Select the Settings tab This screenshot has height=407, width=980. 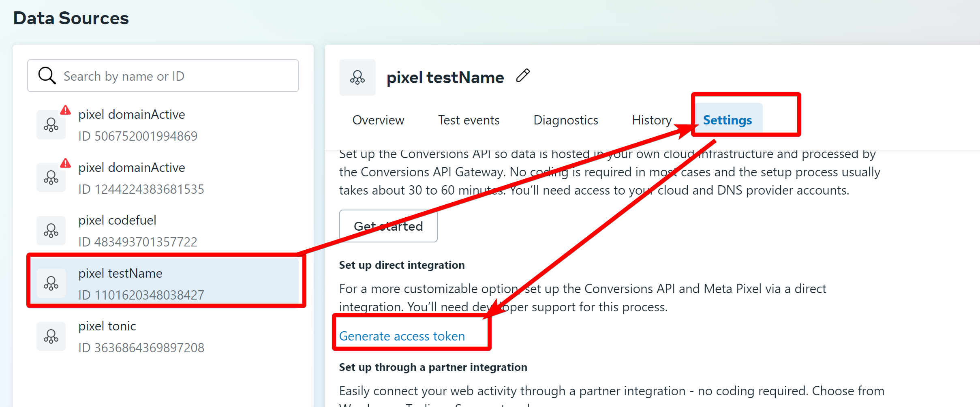pyautogui.click(x=728, y=120)
